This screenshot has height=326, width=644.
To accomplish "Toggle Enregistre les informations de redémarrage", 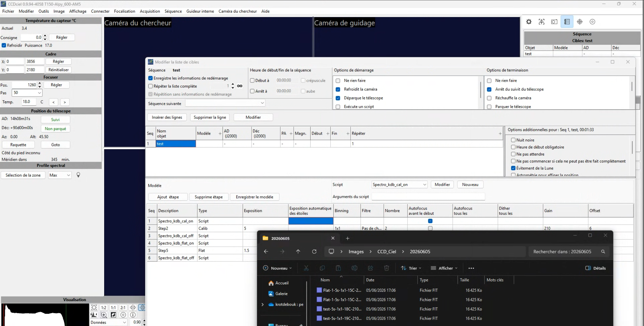I will coord(150,78).
